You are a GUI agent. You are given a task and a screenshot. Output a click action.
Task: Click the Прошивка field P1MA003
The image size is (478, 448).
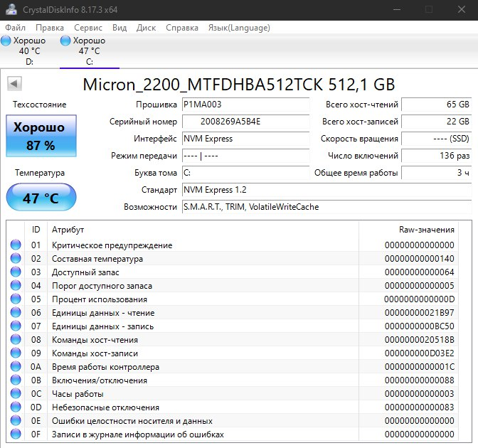point(245,105)
